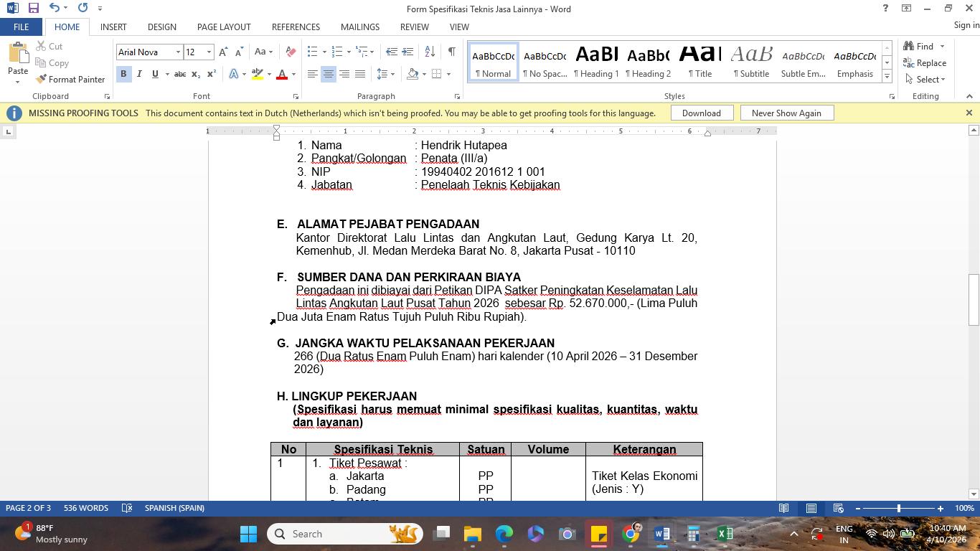Image resolution: width=980 pixels, height=551 pixels.
Task: Show or hide paragraph marks
Action: (x=451, y=52)
